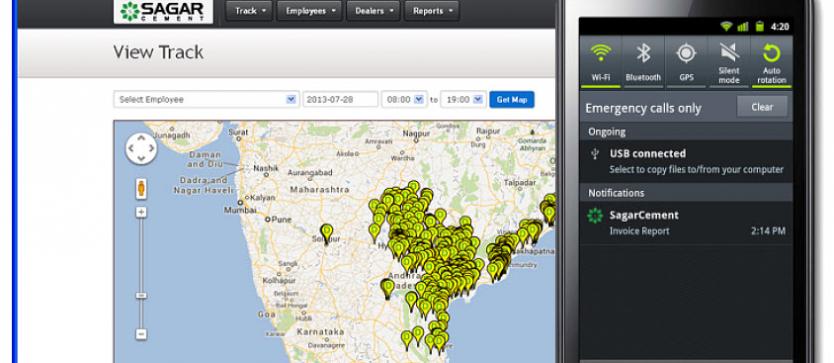Open the Track menu

click(x=249, y=11)
